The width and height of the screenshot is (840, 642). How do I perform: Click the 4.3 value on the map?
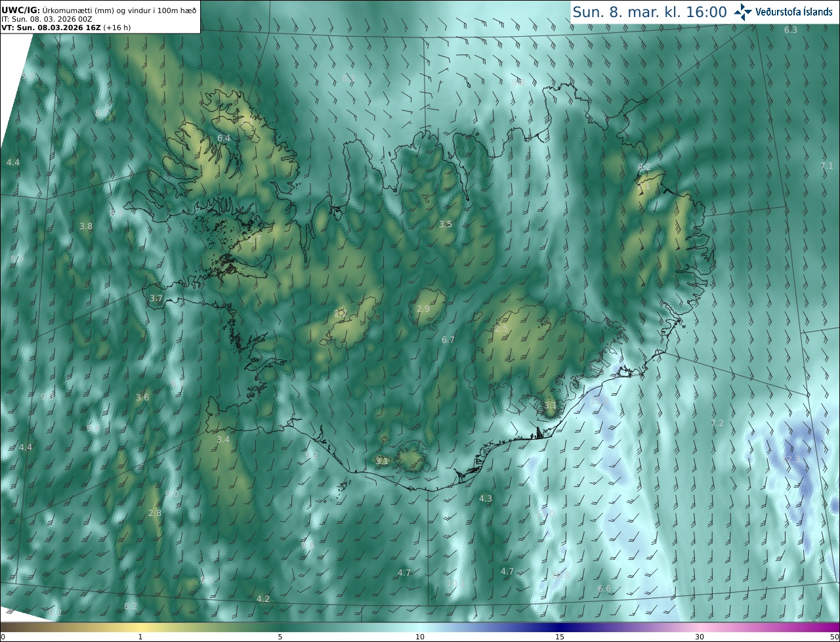pyautogui.click(x=486, y=499)
